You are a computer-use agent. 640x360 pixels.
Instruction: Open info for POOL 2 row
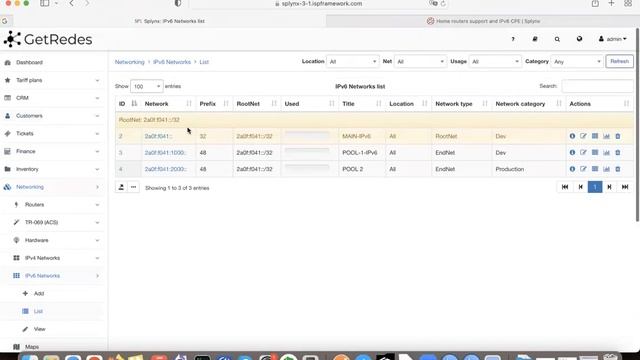click(x=572, y=169)
